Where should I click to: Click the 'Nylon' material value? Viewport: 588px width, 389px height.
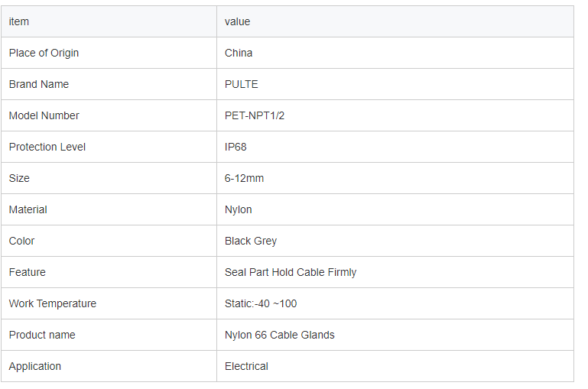coord(238,209)
